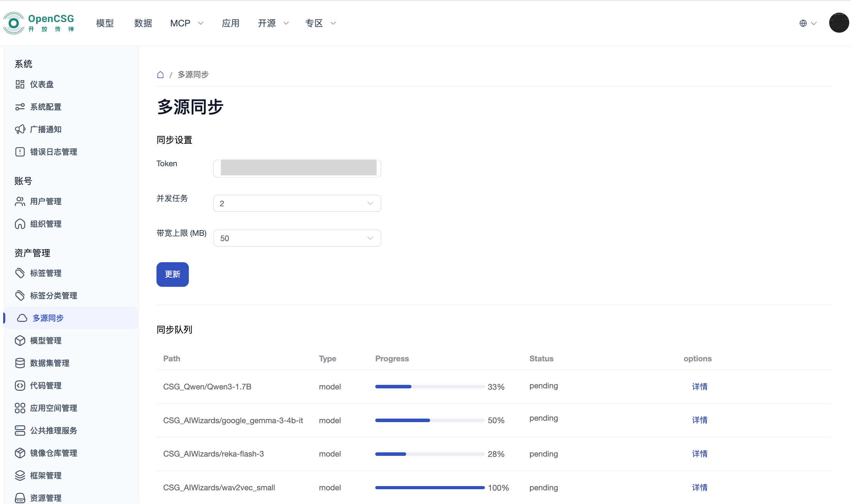
Task: Expand the 并发任务 dropdown
Action: tap(297, 203)
